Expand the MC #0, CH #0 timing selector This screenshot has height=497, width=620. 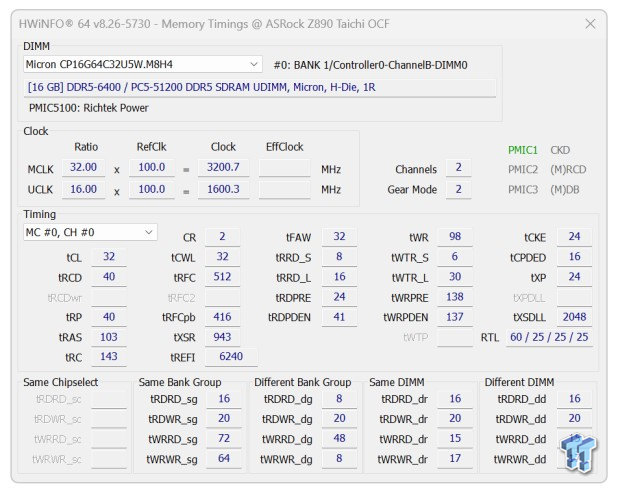pos(90,232)
